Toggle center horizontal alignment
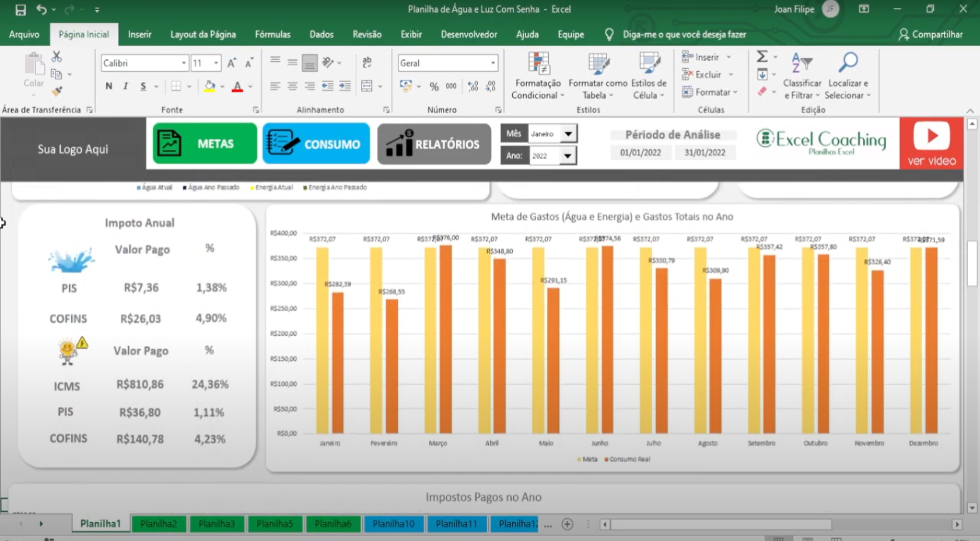The height and width of the screenshot is (541, 980). pos(293,86)
